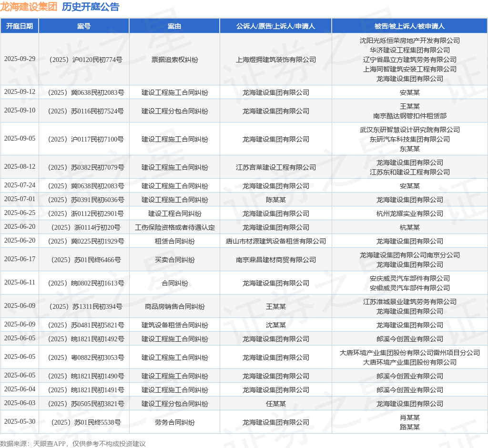Viewport: 488px width, 448px height.
Task: Click the date 2025-09-10
Action: tap(20, 111)
